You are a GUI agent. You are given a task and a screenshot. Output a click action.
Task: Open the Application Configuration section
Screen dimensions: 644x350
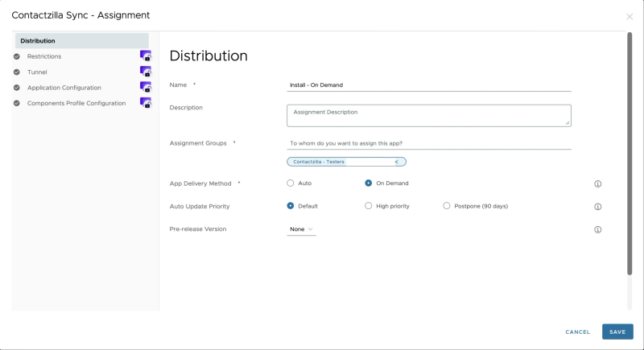point(64,88)
